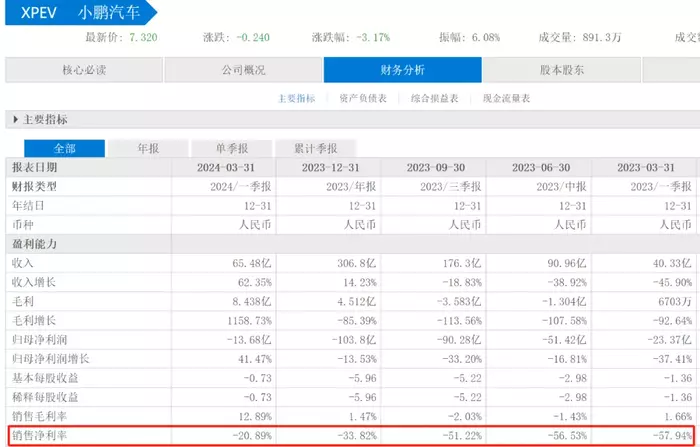Show 累计季报 reports
The width and height of the screenshot is (700, 447).
pos(315,147)
